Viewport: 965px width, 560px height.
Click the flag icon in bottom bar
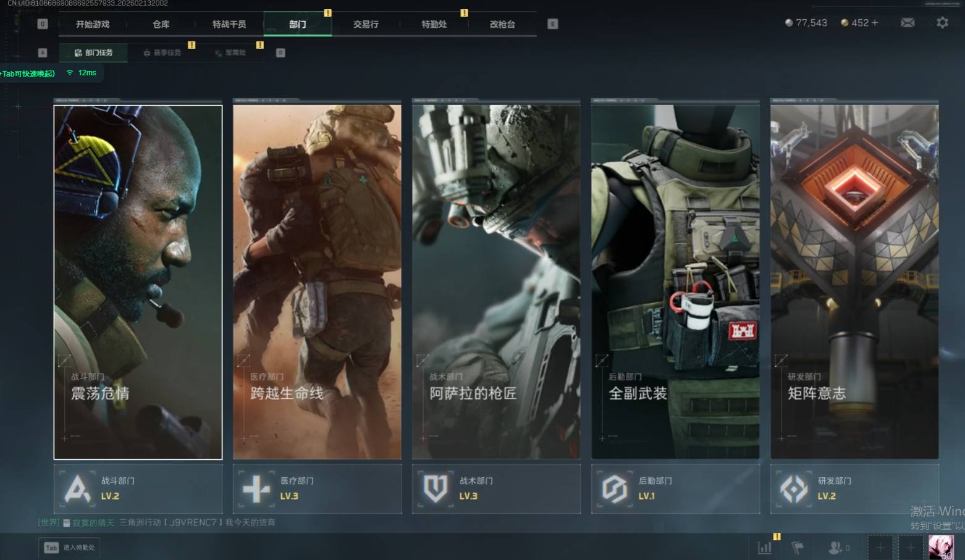tap(798, 548)
